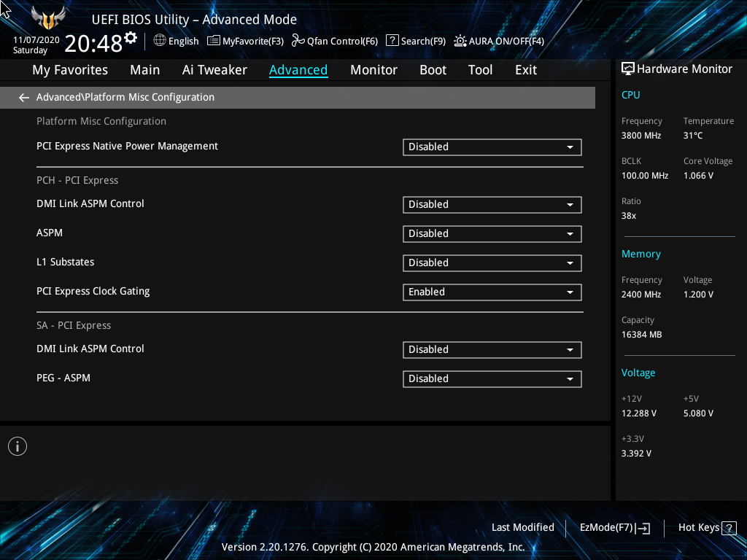Click BCLK value 100.00 MHz

[645, 176]
